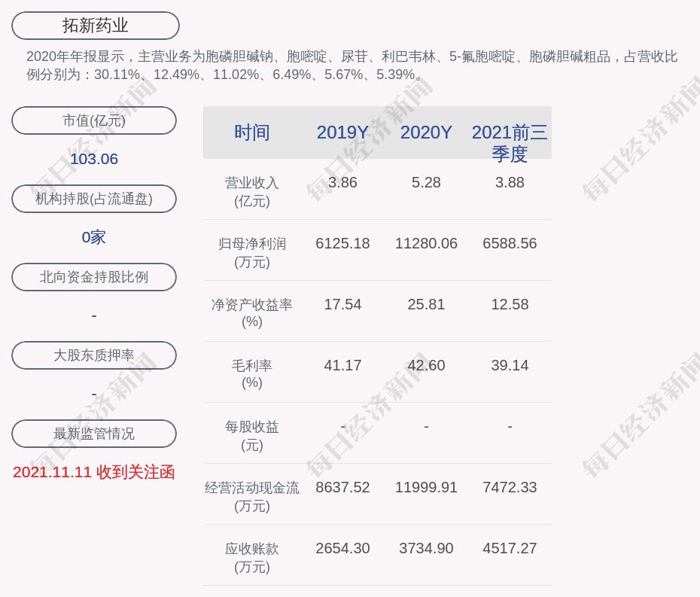Click the 机构持股(占流通盘) label pill
The width and height of the screenshot is (700, 597).
(x=94, y=199)
